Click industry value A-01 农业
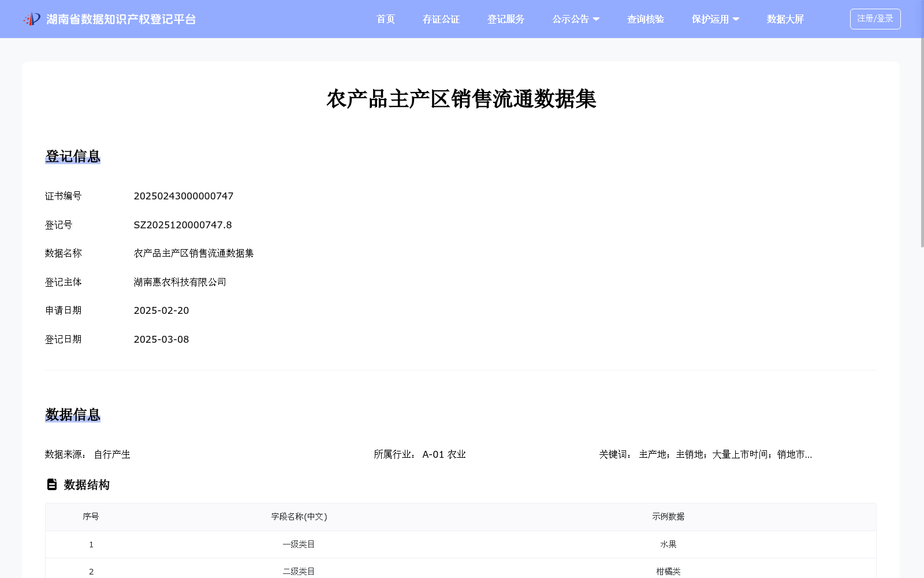This screenshot has height=578, width=924. click(444, 454)
